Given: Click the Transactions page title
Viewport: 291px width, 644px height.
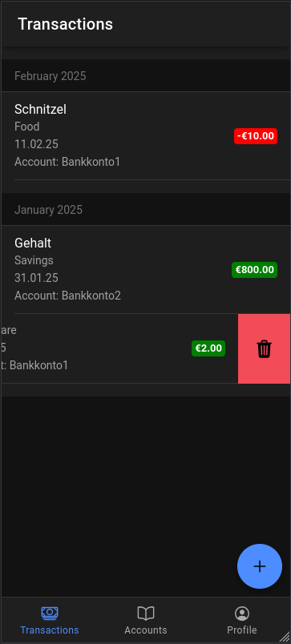Looking at the screenshot, I should pos(66,24).
